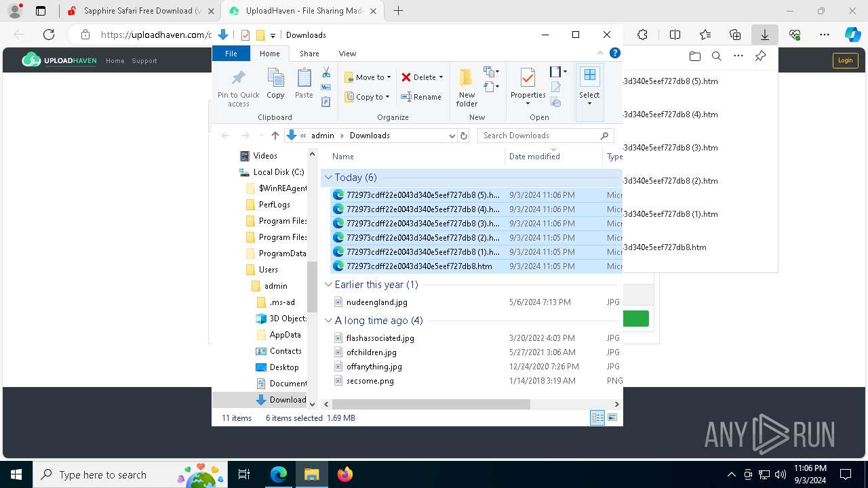The height and width of the screenshot is (488, 868).
Task: Pin the Edge downloads panel
Action: [x=761, y=56]
